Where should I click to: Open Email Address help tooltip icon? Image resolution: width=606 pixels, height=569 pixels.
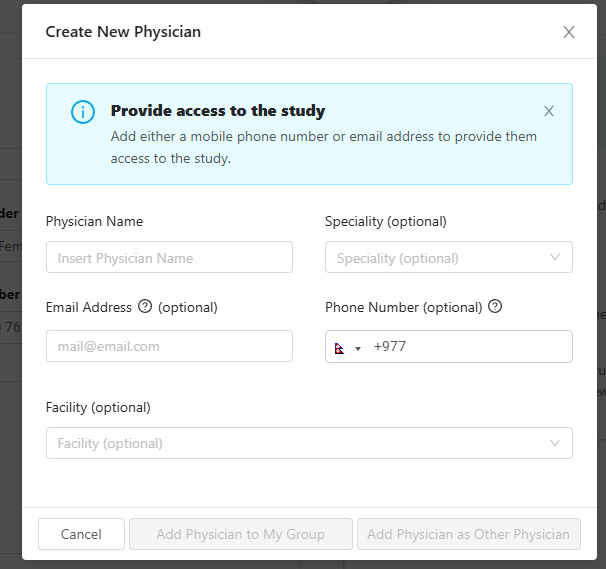pyautogui.click(x=145, y=307)
